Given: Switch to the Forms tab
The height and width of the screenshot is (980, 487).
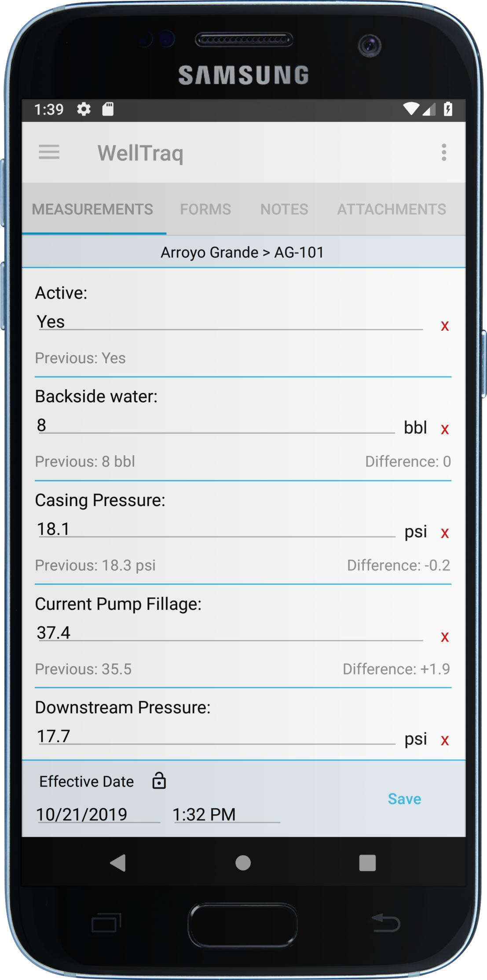Looking at the screenshot, I should (x=205, y=209).
